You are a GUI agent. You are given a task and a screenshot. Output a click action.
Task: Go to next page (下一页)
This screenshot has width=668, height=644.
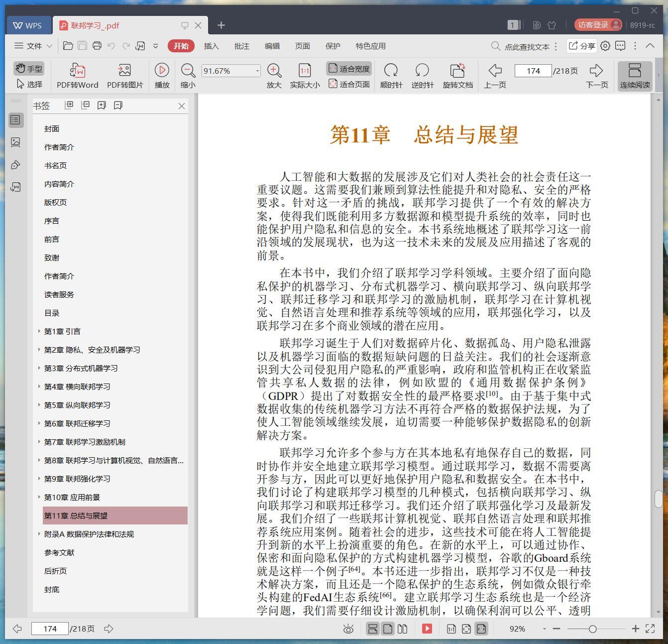click(597, 76)
